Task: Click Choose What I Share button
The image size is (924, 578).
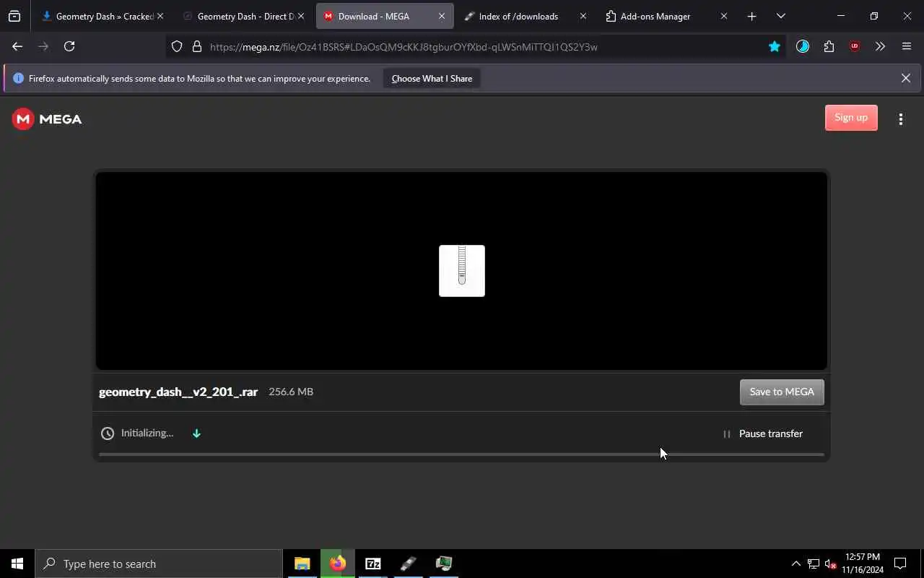Action: (x=432, y=78)
